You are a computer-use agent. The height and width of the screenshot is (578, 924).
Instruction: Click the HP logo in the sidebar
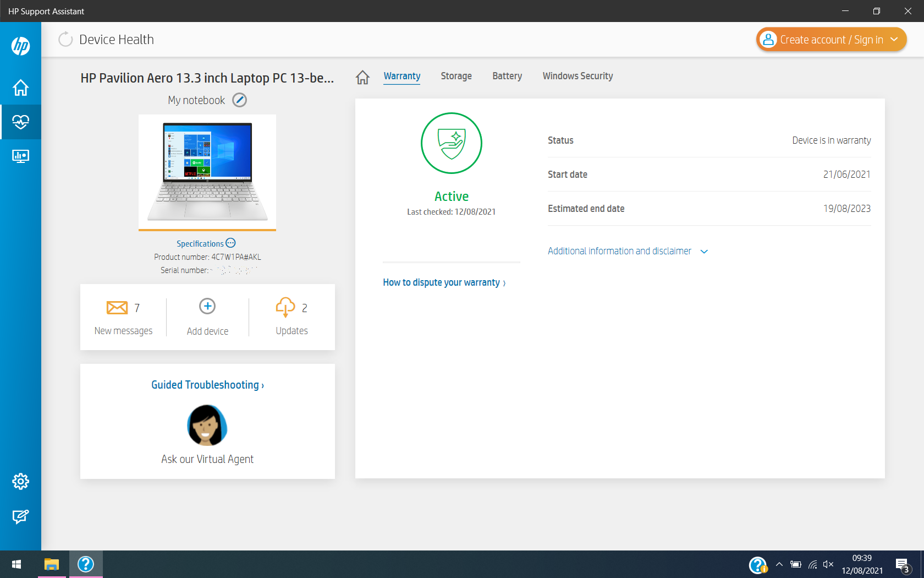pyautogui.click(x=20, y=46)
